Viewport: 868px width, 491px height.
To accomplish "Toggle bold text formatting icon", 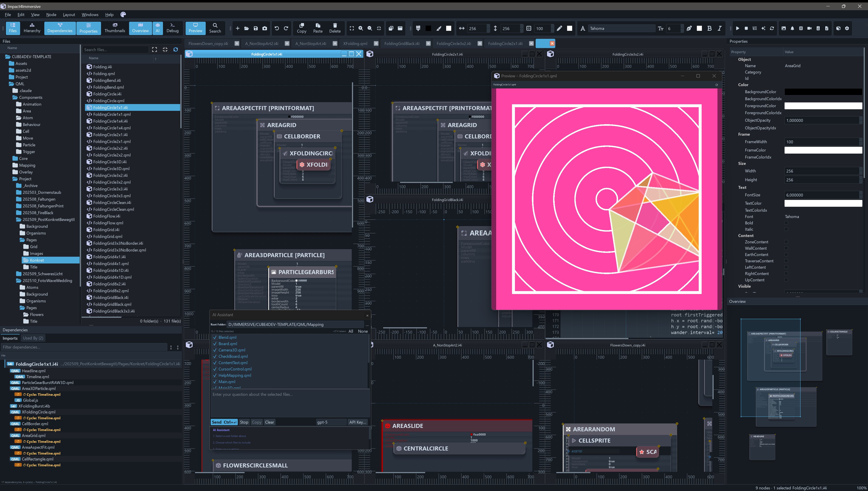I will pos(709,28).
